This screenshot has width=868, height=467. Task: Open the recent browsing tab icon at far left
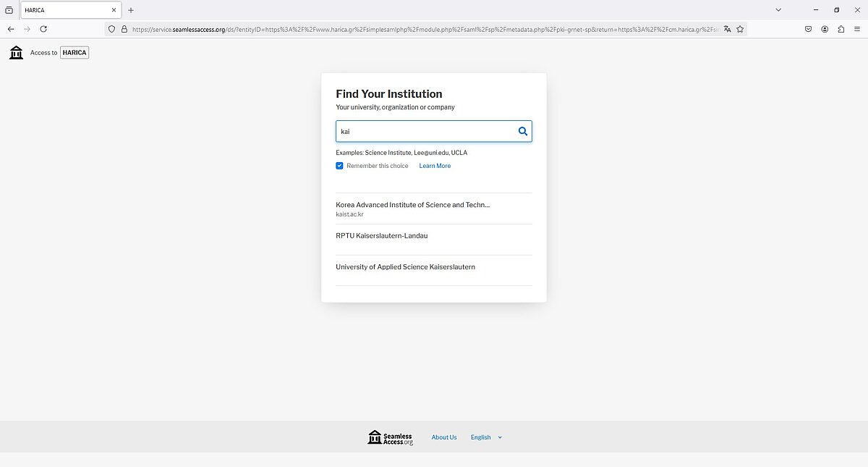pyautogui.click(x=9, y=10)
